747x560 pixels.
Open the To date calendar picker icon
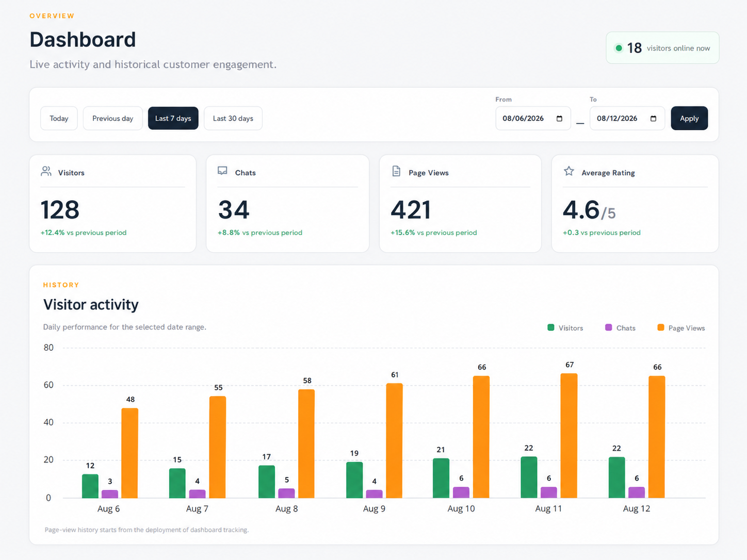(653, 119)
